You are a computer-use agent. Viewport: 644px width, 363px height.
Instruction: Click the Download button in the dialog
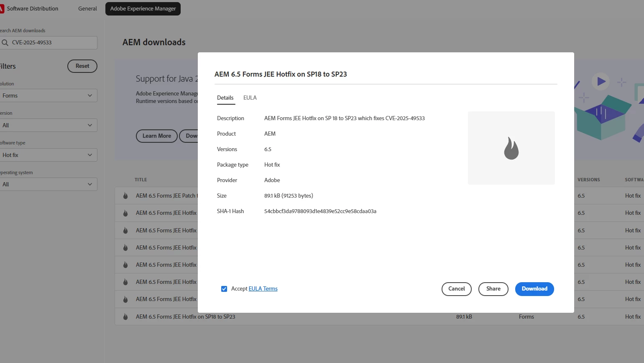point(534,289)
